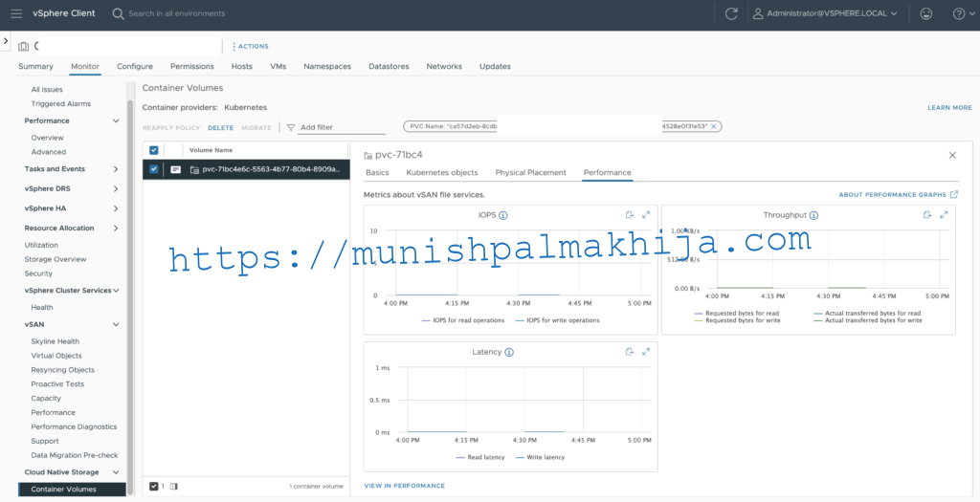Collapse the Performance section in sidebar
The image size is (980, 502).
coord(116,121)
